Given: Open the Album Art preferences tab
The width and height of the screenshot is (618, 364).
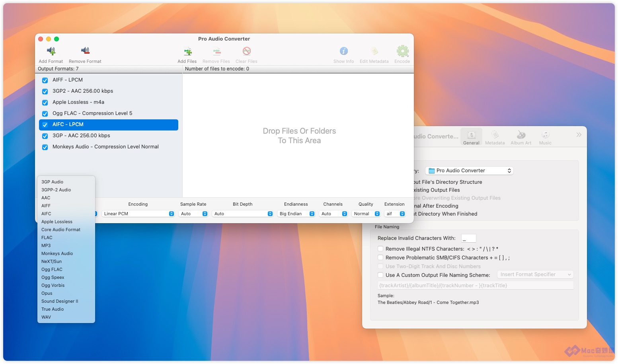Looking at the screenshot, I should tap(521, 137).
